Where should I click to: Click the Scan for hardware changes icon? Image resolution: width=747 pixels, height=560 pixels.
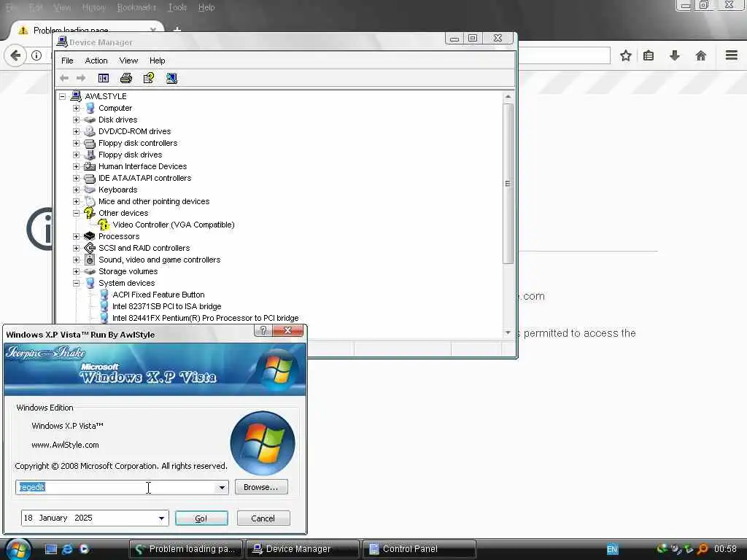pyautogui.click(x=171, y=78)
